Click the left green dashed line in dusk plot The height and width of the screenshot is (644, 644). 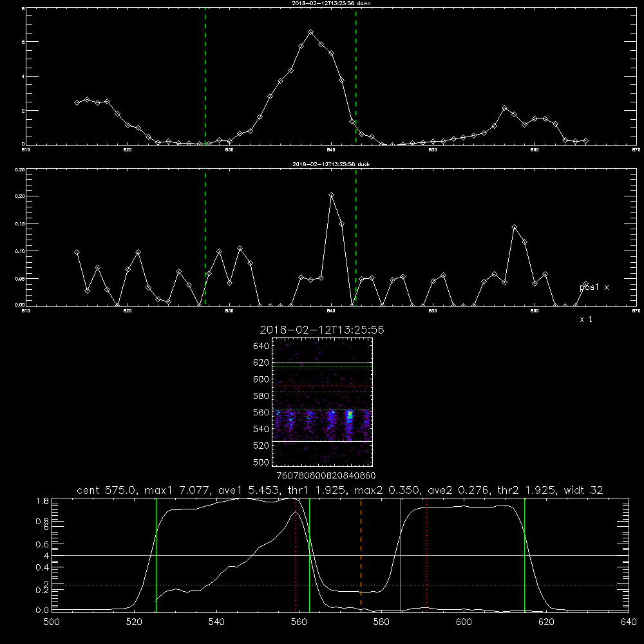tap(205, 237)
